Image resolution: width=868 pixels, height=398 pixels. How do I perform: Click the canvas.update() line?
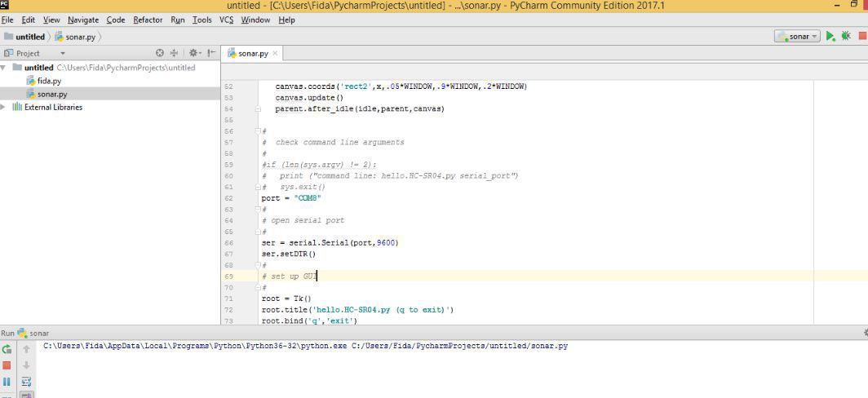click(x=309, y=98)
